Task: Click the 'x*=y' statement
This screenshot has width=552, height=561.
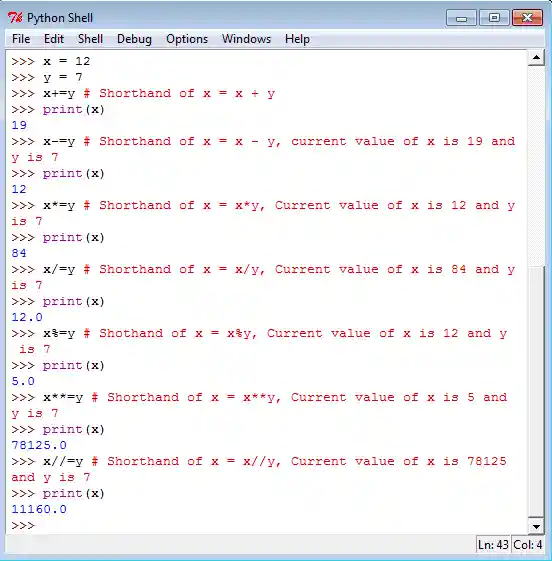Action: [59, 205]
